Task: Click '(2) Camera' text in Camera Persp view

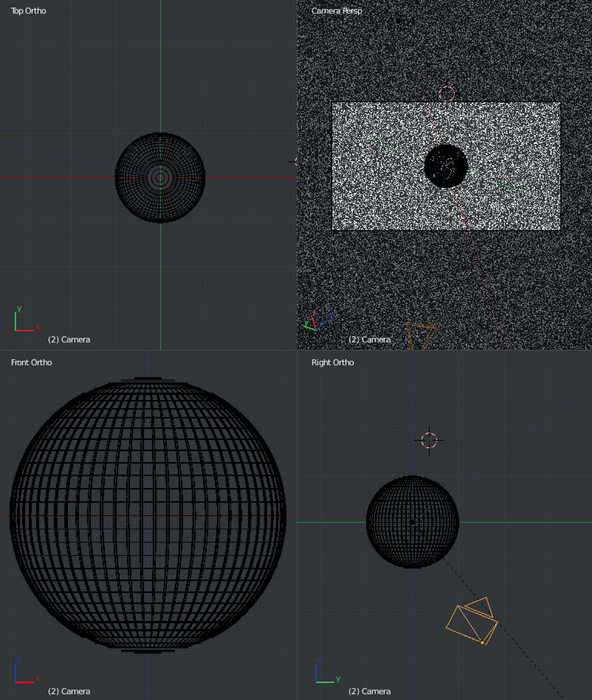Action: point(370,340)
